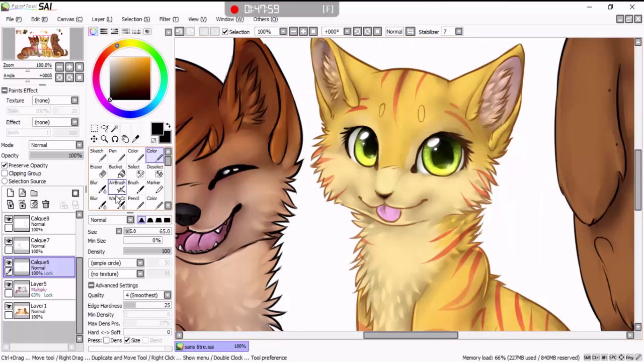Click the navigator thumbnail preview
Screen dimensions: 644x362
(42, 44)
